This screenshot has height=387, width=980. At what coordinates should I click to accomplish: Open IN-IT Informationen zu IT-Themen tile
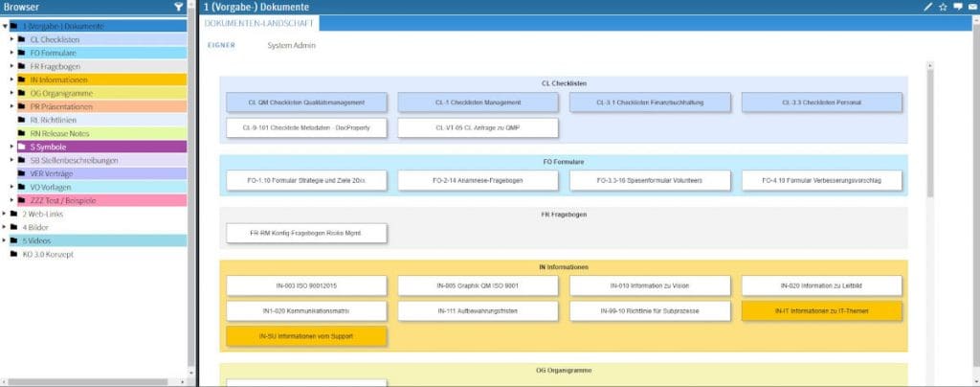[x=821, y=311]
